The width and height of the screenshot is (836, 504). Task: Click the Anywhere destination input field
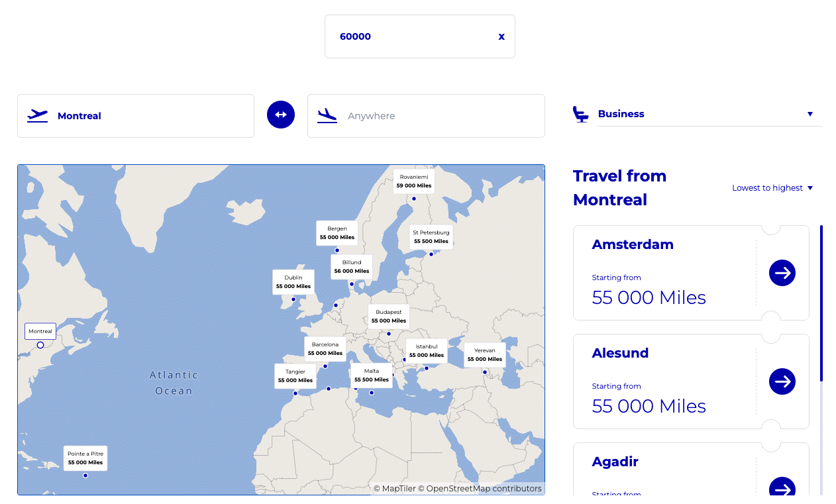437,116
